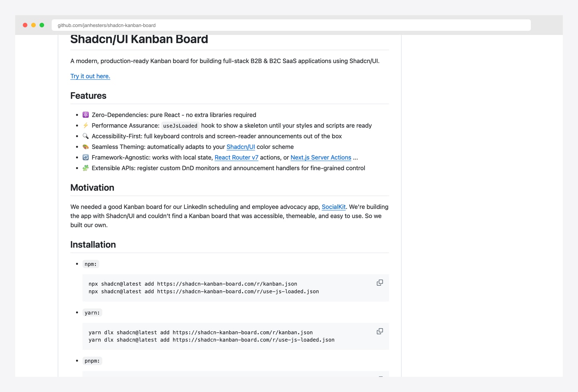Click the Features heading

coord(88,96)
